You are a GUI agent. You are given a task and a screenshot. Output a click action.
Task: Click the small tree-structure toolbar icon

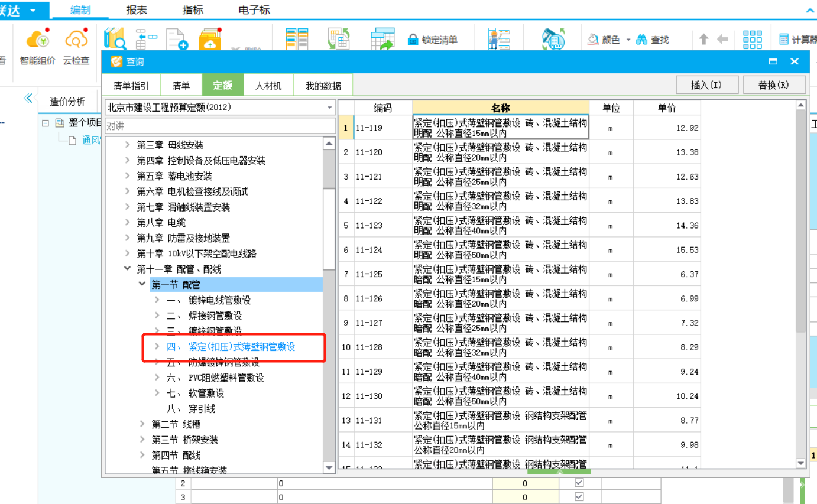147,39
